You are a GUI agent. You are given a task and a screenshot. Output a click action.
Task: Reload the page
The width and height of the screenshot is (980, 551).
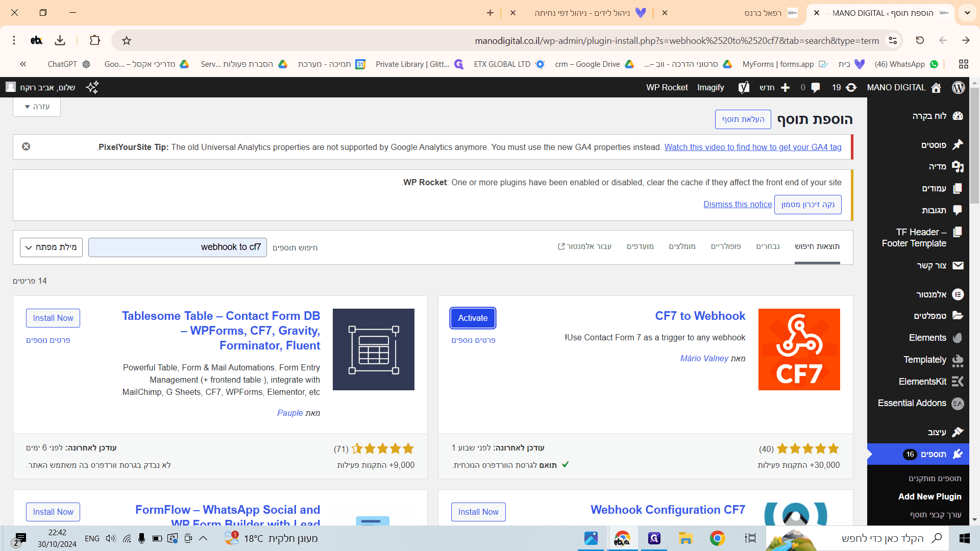pyautogui.click(x=920, y=40)
